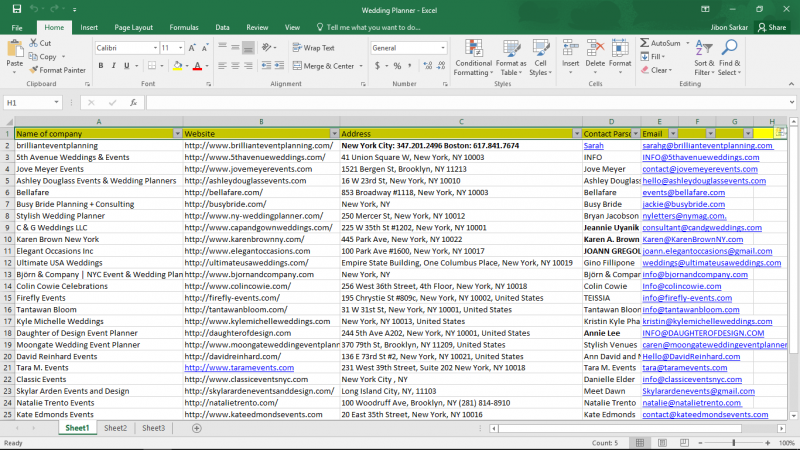Switch to Page Break Preview icon
The height and width of the screenshot is (450, 800).
coord(684,442)
